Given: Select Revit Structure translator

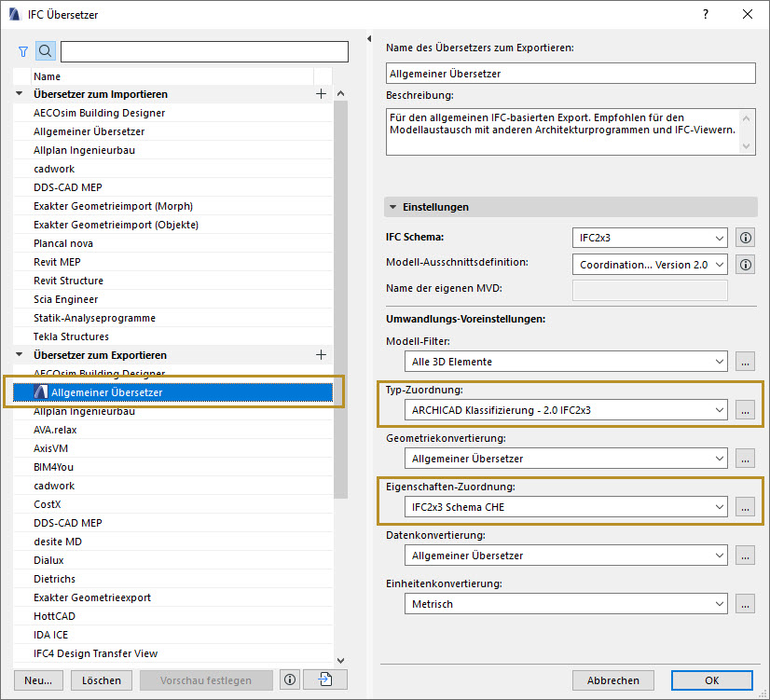Looking at the screenshot, I should click(173, 281).
